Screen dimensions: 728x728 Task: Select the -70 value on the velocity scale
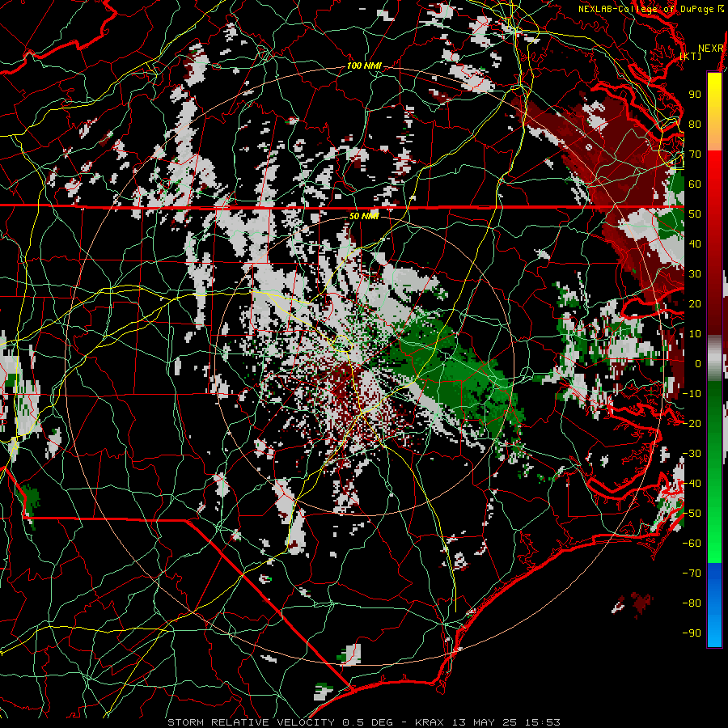pos(692,574)
